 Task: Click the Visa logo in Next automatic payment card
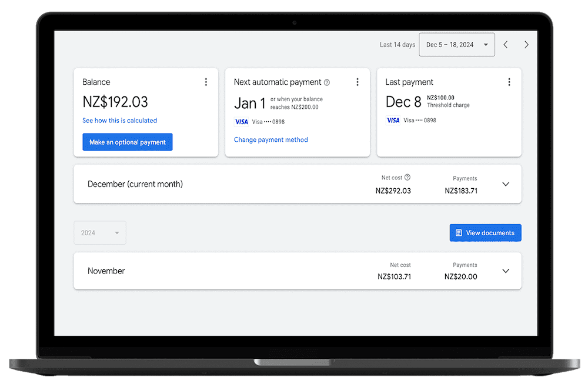pos(242,122)
